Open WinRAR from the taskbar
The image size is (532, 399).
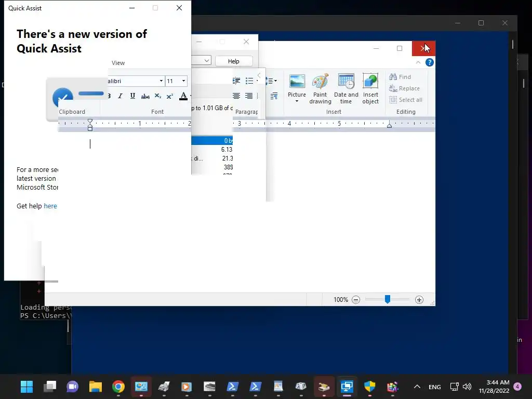(x=393, y=387)
